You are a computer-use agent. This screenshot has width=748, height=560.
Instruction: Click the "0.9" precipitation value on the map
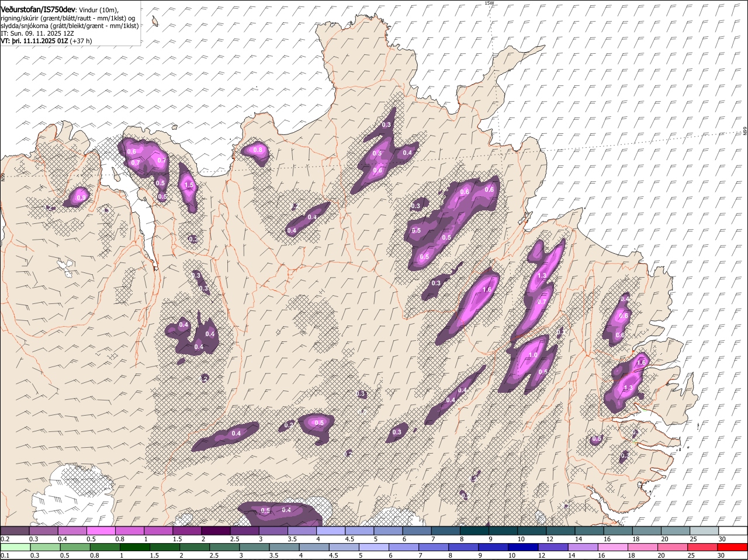click(81, 198)
